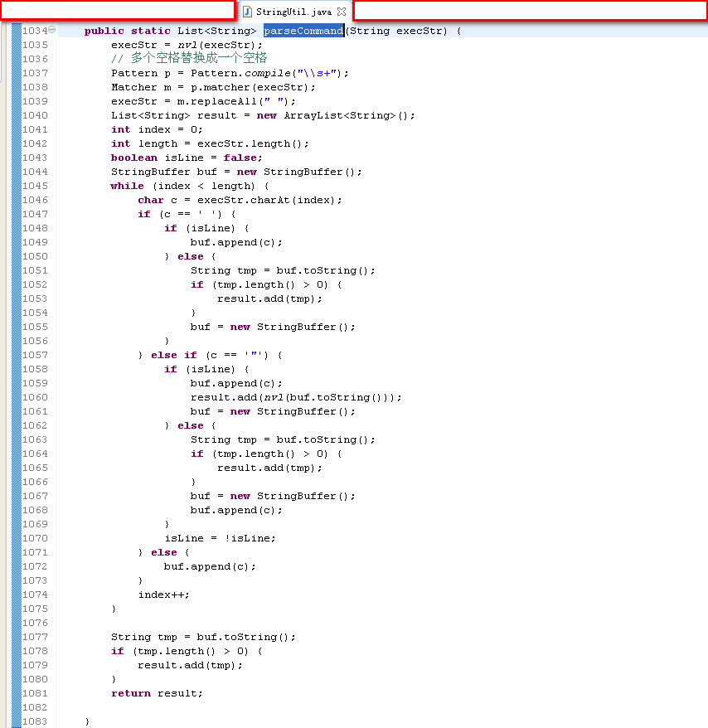Click "buf.append(c);" on line 1072
This screenshot has width=708, height=728.
point(210,566)
